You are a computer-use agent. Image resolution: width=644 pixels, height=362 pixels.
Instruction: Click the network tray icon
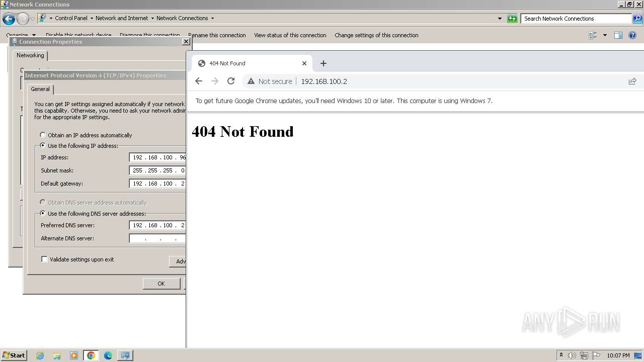[584, 355]
